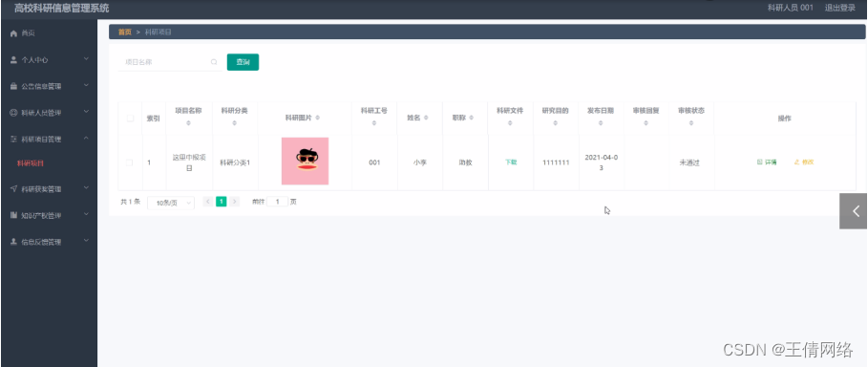Go to 首页 via the breadcrumb link
This screenshot has width=868, height=367.
[x=124, y=32]
